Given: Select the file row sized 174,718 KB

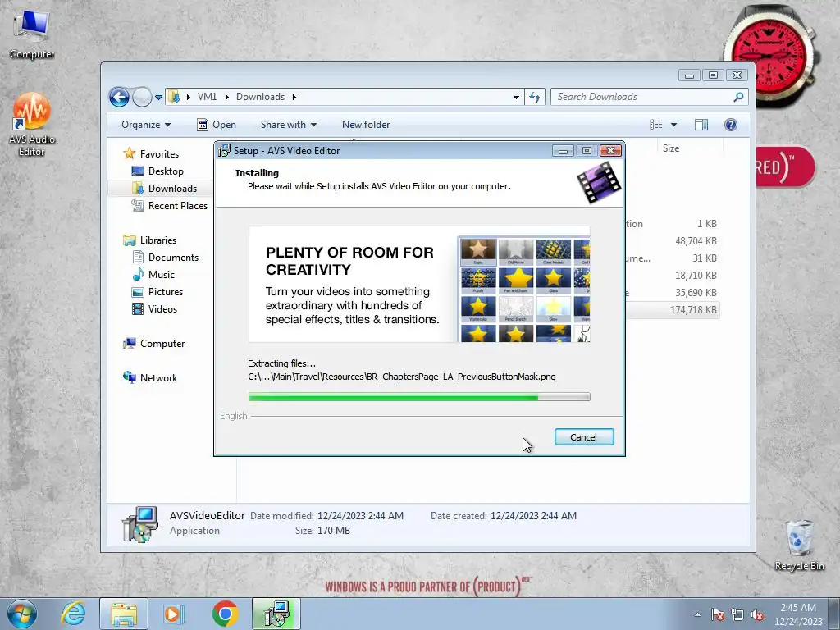Looking at the screenshot, I should [673, 309].
